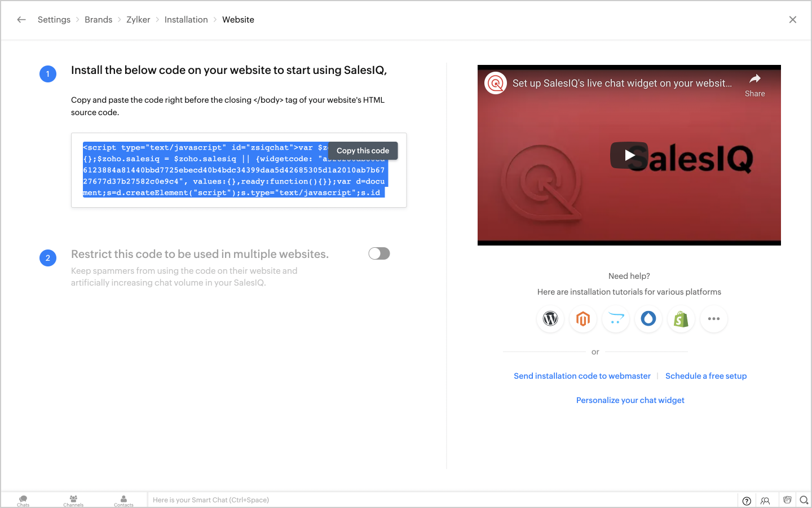Open Zylker in the breadcrumb

tap(138, 20)
